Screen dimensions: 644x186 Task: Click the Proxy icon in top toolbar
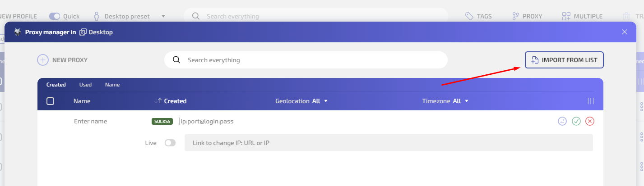click(x=527, y=16)
